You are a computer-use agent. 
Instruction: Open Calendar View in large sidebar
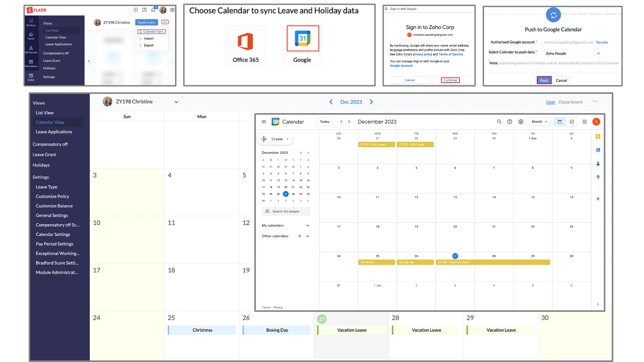coord(50,122)
